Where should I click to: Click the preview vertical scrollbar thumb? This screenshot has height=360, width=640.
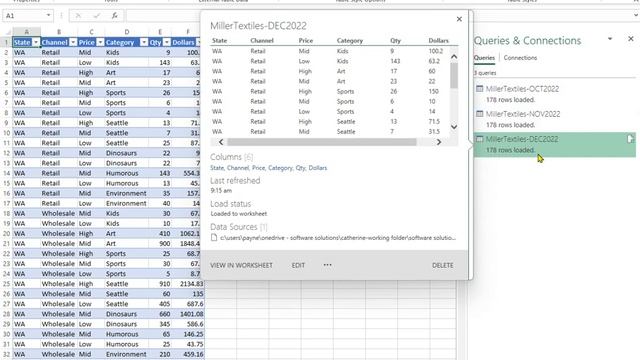[x=454, y=76]
